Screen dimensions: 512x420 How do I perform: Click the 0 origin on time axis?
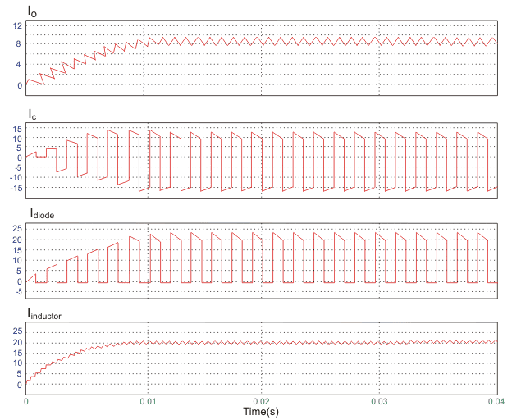coord(26,401)
